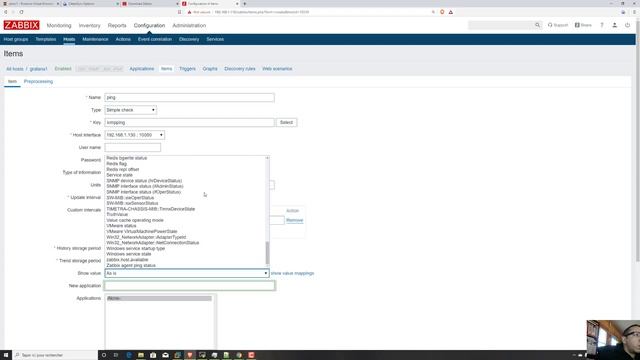Choose 'Redis flag' option

coord(117,164)
